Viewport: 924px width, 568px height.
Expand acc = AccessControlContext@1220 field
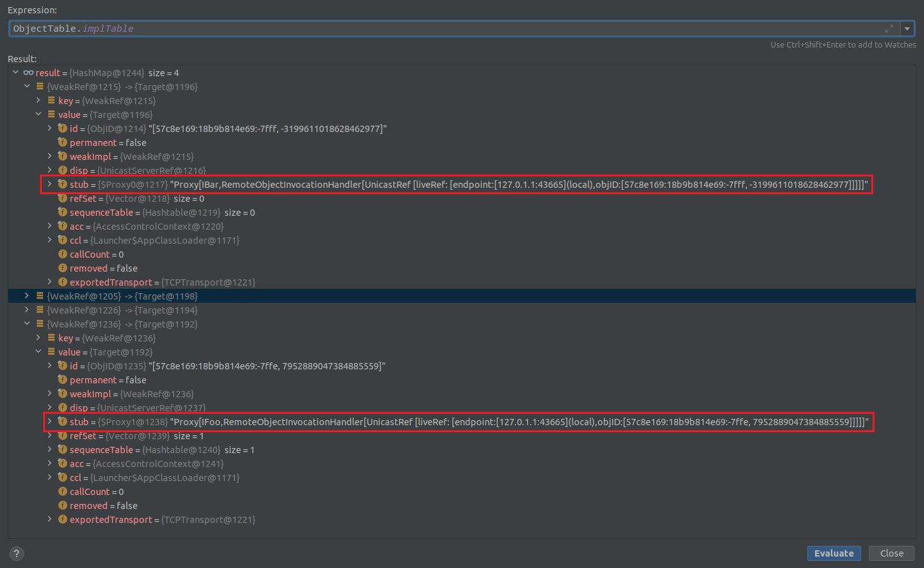point(49,226)
